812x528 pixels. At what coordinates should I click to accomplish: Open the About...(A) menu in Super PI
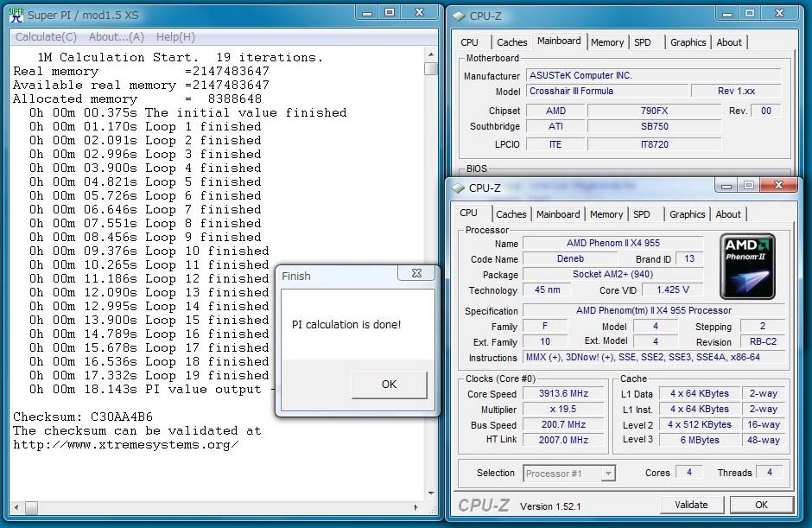(x=117, y=37)
